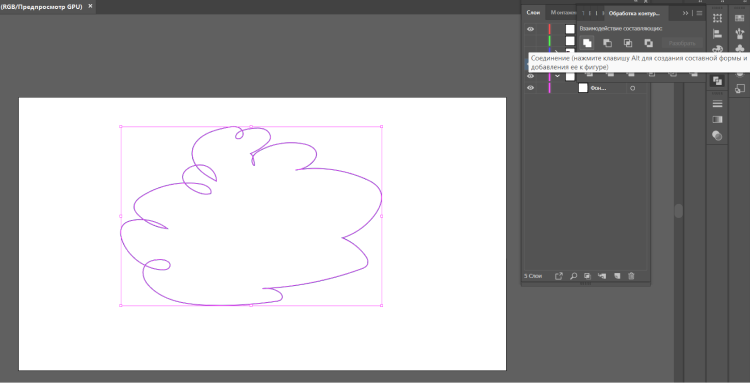Expand the panel with double-arrow button
The width and height of the screenshot is (750, 383).
click(685, 13)
